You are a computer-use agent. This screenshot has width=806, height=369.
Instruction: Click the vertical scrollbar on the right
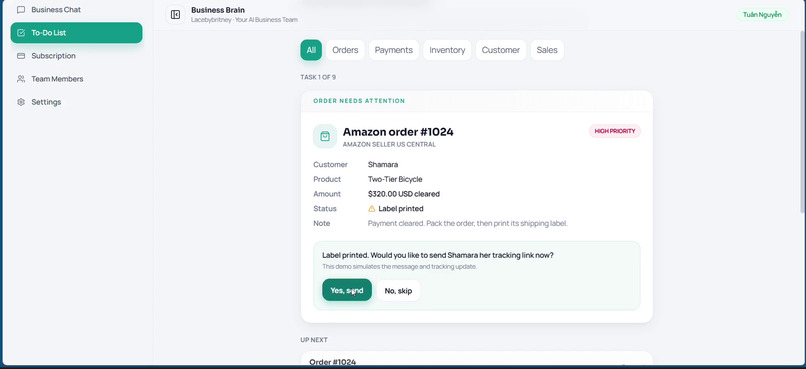coord(803,123)
